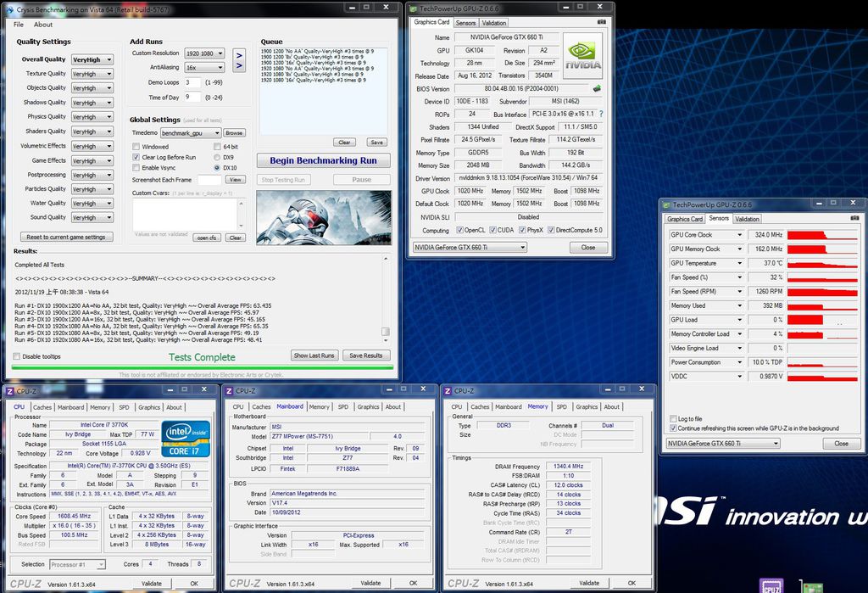Click the NVIDIA logo in GPU-Z
The image size is (868, 593).
point(582,56)
